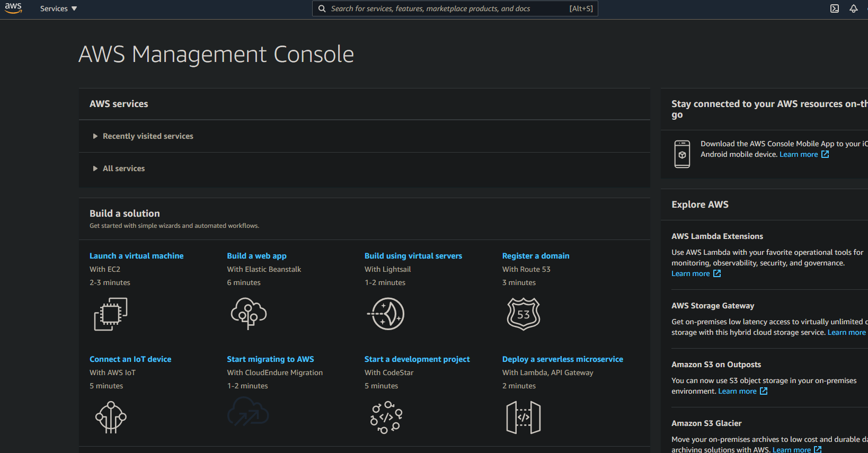Image resolution: width=868 pixels, height=453 pixels.
Task: Click the Explore AWS heading
Action: (700, 205)
